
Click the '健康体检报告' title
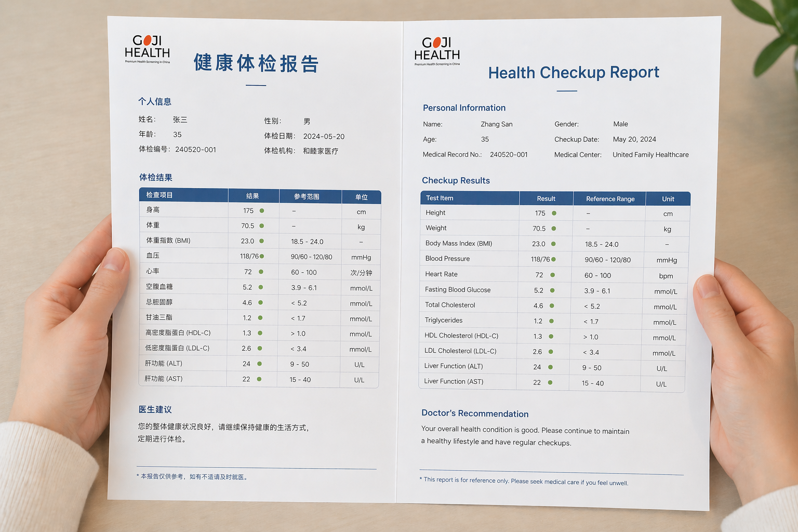(x=256, y=63)
